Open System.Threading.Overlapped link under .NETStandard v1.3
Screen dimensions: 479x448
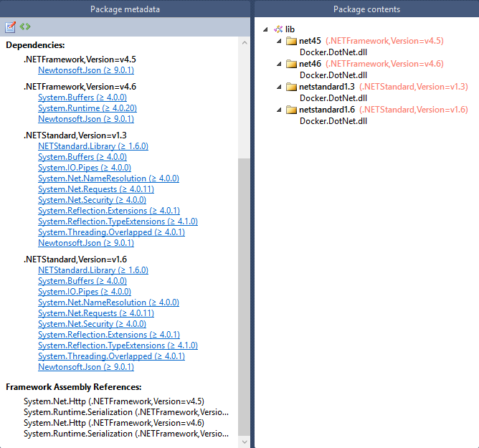click(111, 232)
